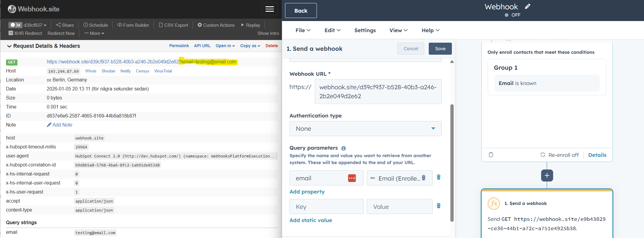Click CSV Export
Viewport: 644px width, 238px height.
coord(173,25)
